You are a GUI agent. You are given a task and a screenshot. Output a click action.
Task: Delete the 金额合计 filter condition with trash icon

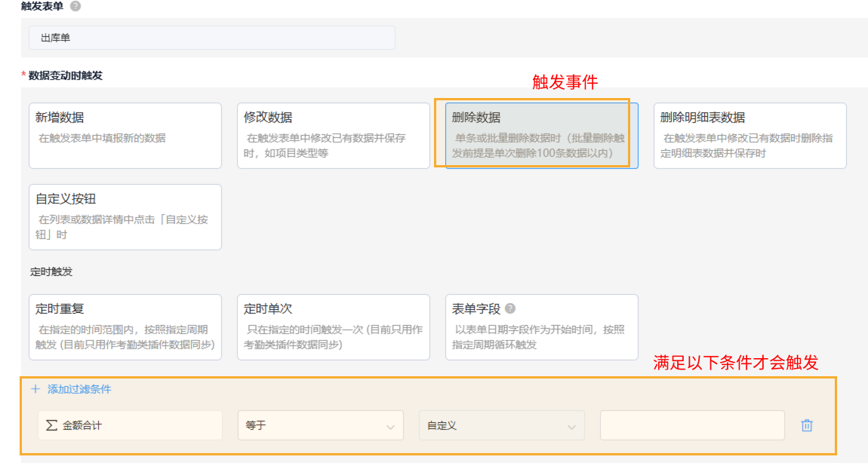[807, 425]
